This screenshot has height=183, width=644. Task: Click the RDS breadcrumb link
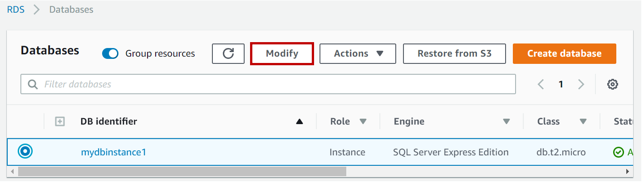click(15, 10)
